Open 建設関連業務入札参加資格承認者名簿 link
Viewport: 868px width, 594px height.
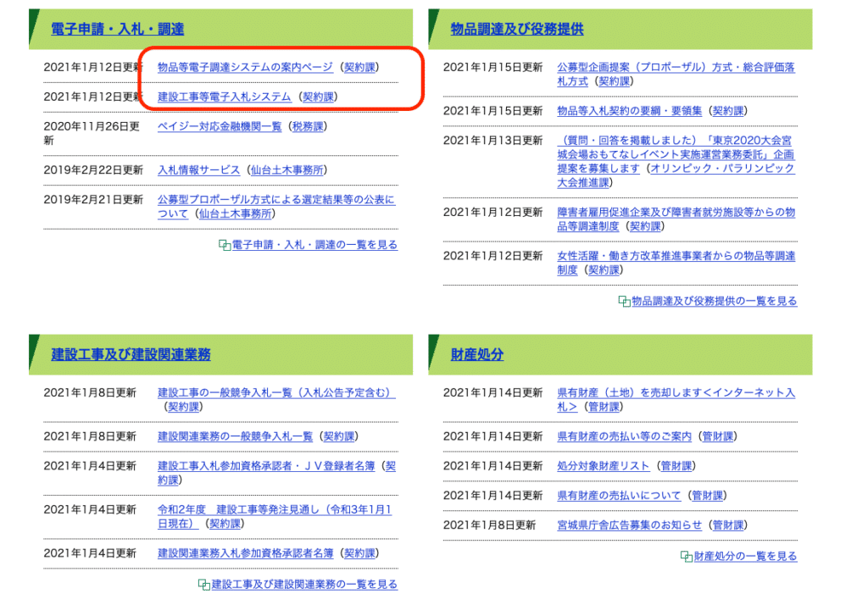(x=245, y=553)
